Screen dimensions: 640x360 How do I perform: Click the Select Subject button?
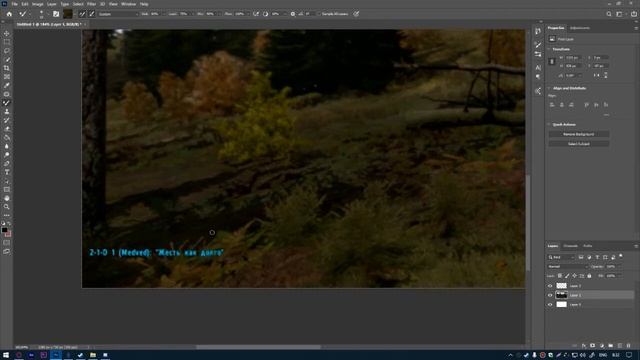[x=578, y=144]
